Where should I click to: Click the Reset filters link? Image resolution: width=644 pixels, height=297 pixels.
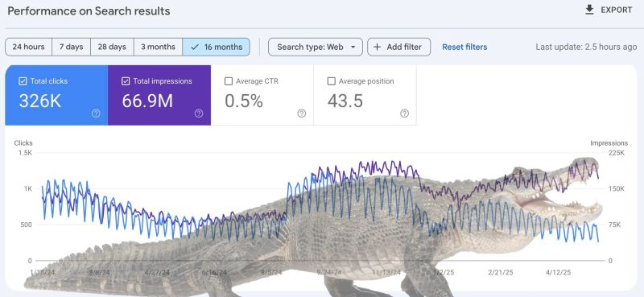point(464,47)
